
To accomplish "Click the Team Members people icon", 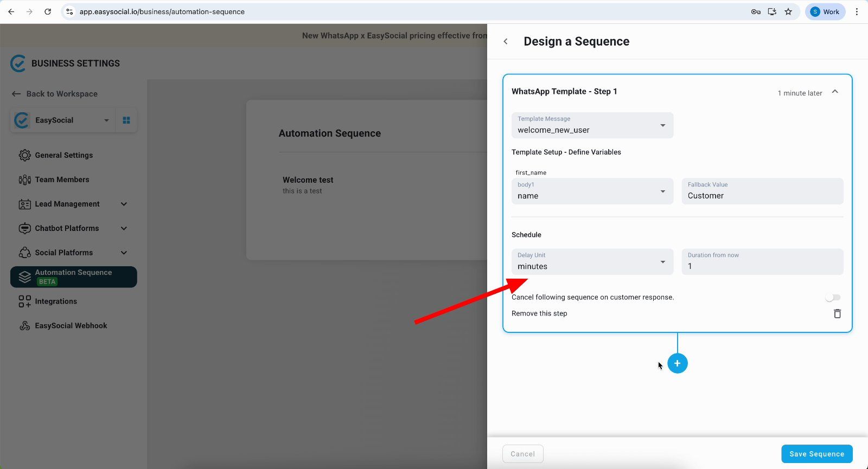I will pyautogui.click(x=25, y=179).
